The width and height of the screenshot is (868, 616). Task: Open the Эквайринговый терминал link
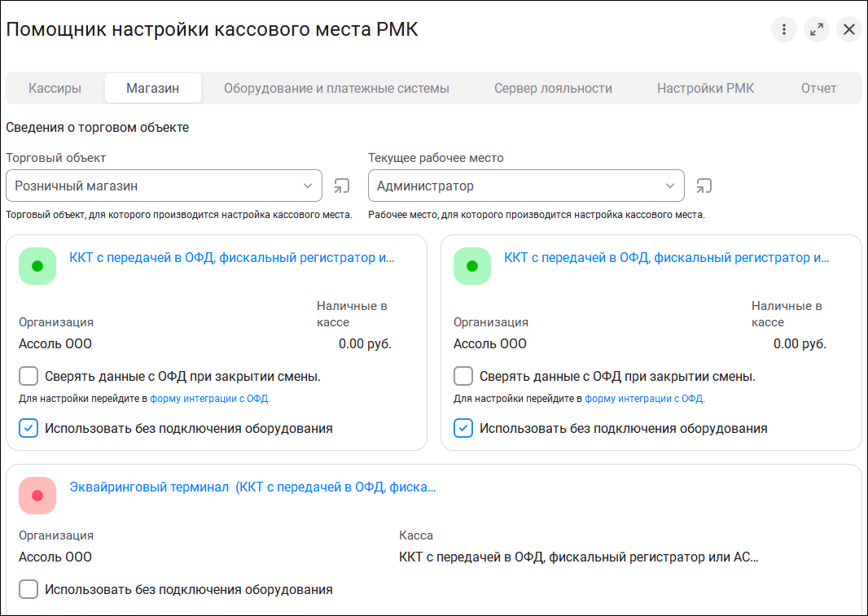coord(252,487)
